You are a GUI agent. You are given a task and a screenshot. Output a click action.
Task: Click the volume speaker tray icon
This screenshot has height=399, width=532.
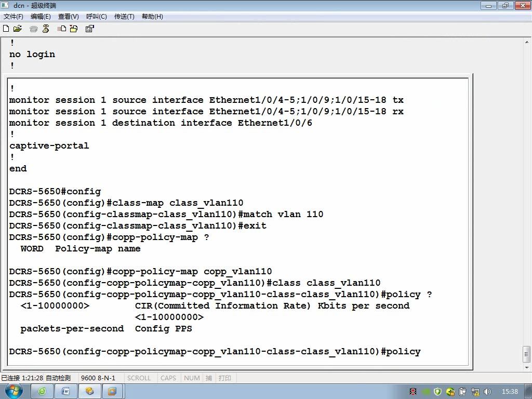pyautogui.click(x=488, y=392)
